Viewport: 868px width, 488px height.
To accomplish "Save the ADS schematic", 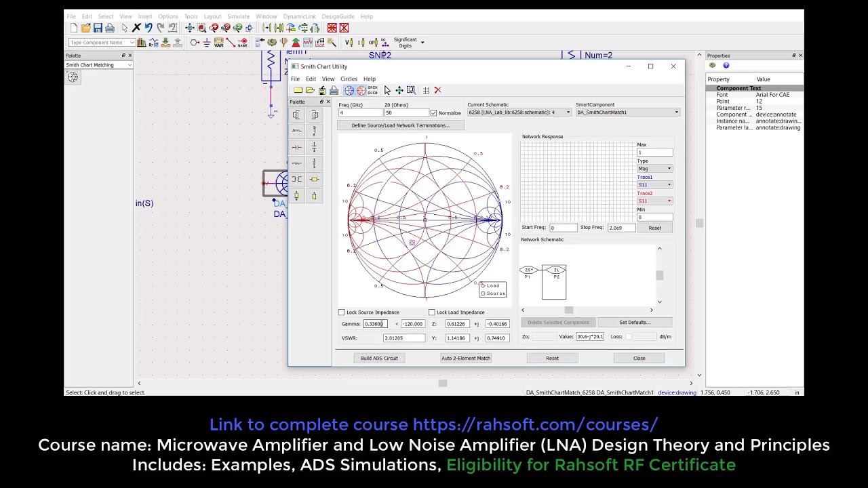I will (x=98, y=28).
